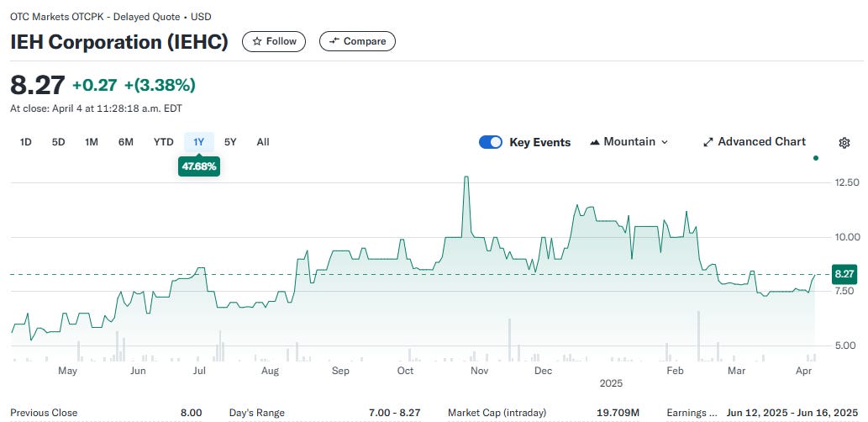Screen dimensions: 868x422
Task: Open the Advanced Chart link
Action: click(x=755, y=142)
